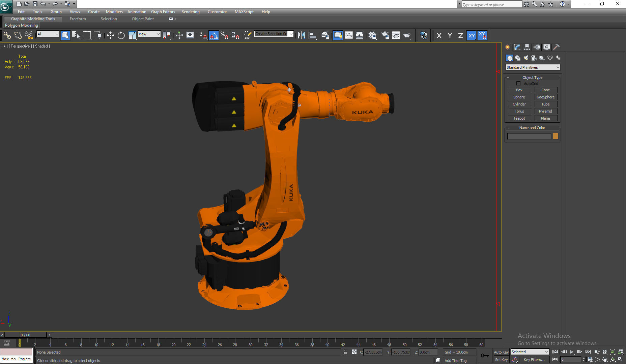Open the 'All' selection filter dropdown
This screenshot has width=626, height=364.
pyautogui.click(x=48, y=34)
